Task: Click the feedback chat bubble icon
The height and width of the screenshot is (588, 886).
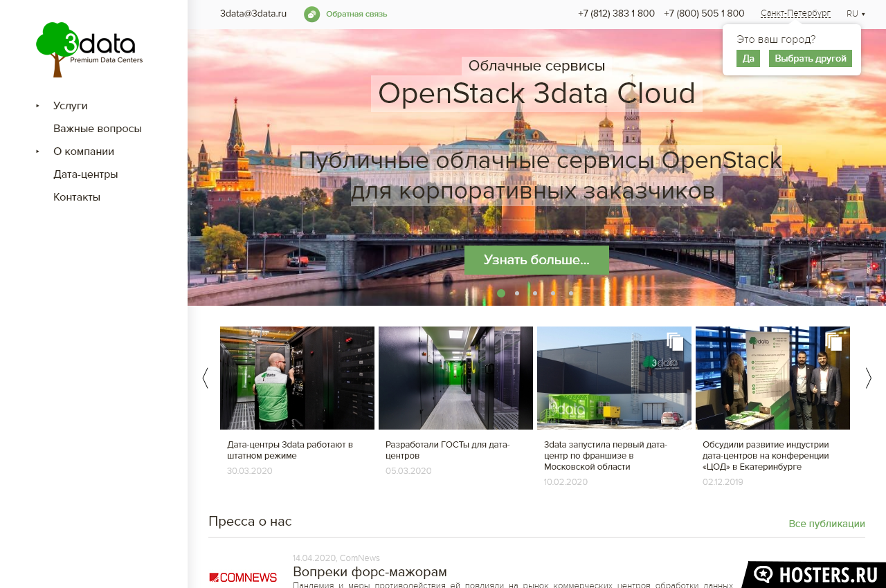Action: pyautogui.click(x=312, y=14)
